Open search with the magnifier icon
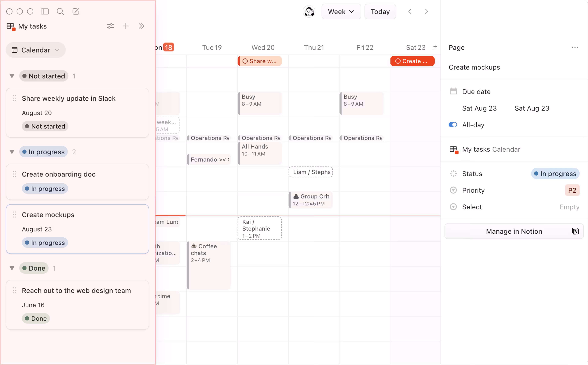 point(60,11)
